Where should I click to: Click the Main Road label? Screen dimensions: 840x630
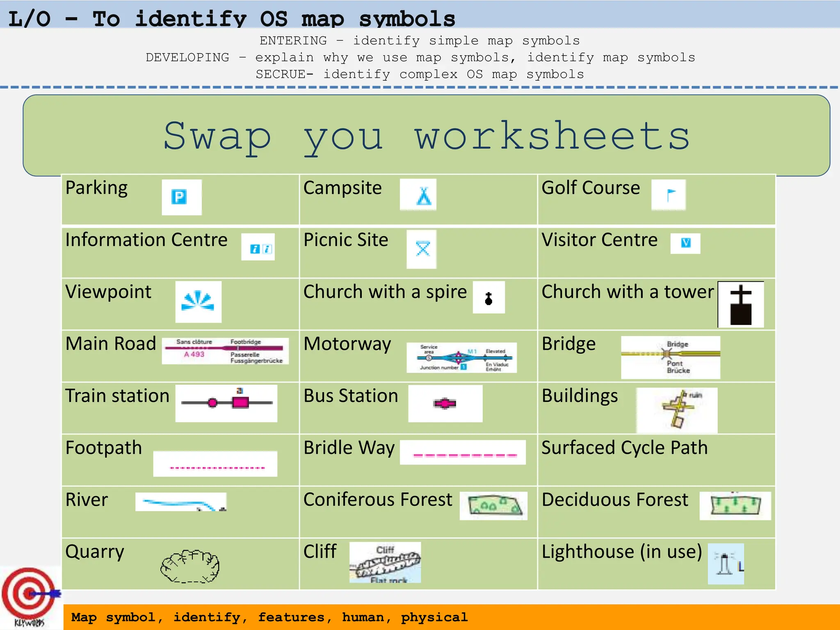tap(111, 344)
